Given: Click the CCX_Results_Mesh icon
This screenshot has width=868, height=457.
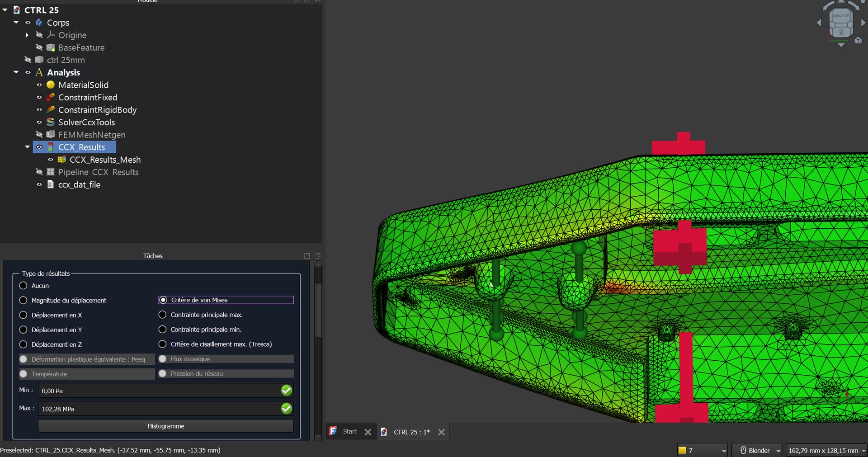Looking at the screenshot, I should click(62, 160).
